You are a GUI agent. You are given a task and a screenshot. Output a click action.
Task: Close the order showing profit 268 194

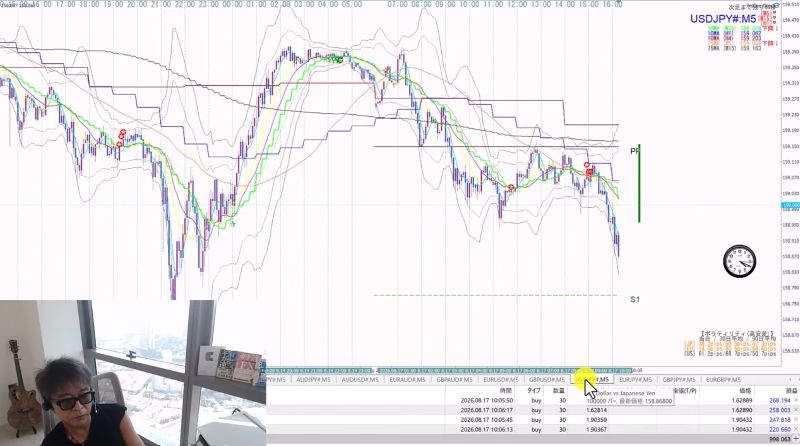click(796, 401)
